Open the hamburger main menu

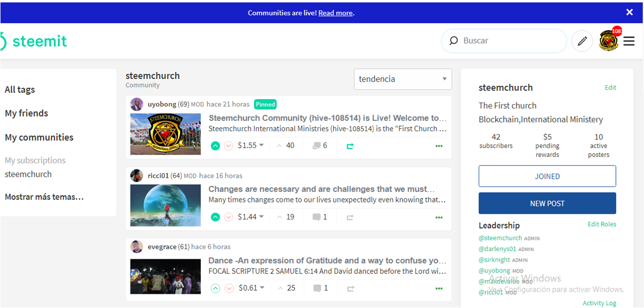[x=629, y=41]
